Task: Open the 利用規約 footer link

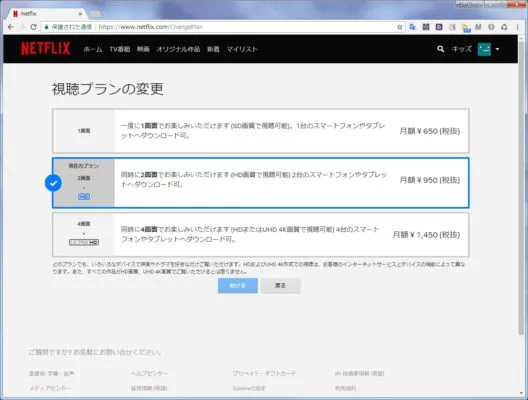Action: [x=345, y=388]
